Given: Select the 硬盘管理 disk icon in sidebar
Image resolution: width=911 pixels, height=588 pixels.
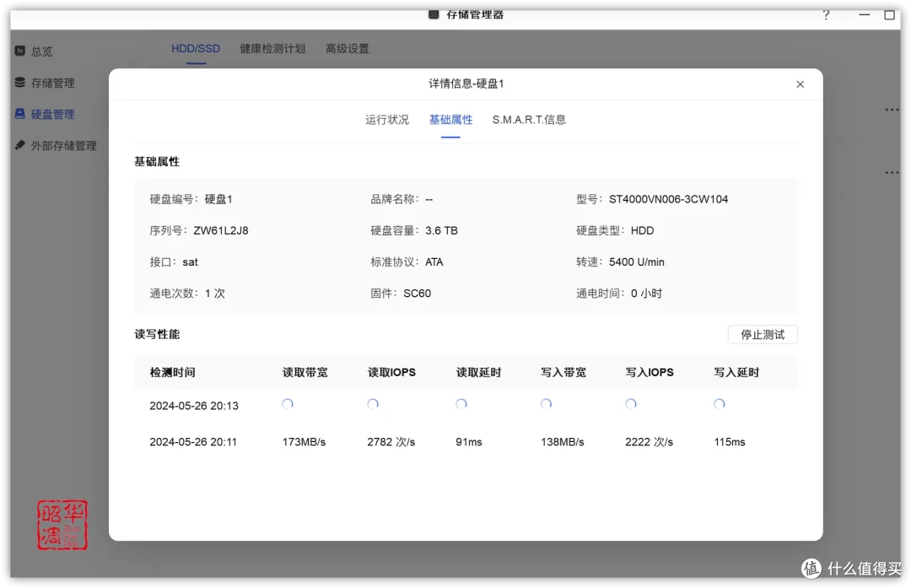Looking at the screenshot, I should [19, 113].
